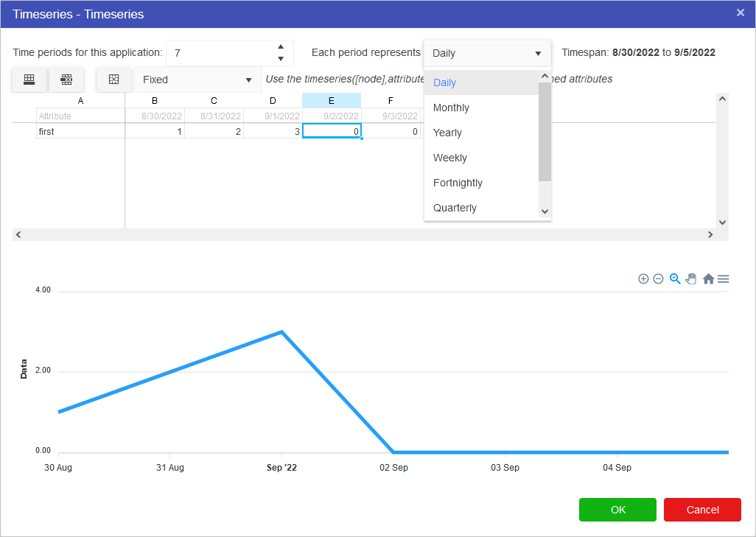This screenshot has width=756, height=537.
Task: Open the Fixed dropdown
Action: (x=197, y=80)
